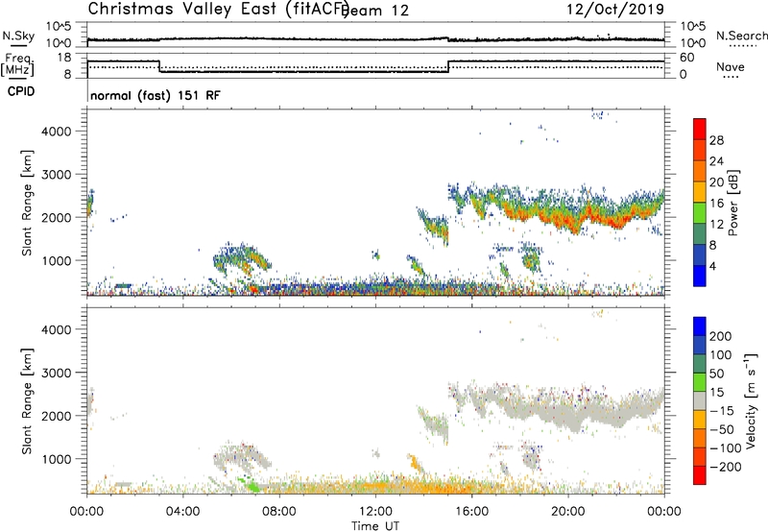Click the "3000" tick of the power panel
Image resolution: width=768 pixels, height=532 pixels.
click(56, 175)
